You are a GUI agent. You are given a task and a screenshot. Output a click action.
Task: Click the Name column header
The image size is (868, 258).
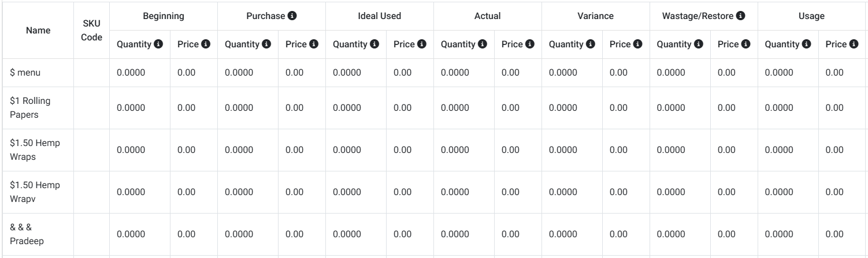38,29
